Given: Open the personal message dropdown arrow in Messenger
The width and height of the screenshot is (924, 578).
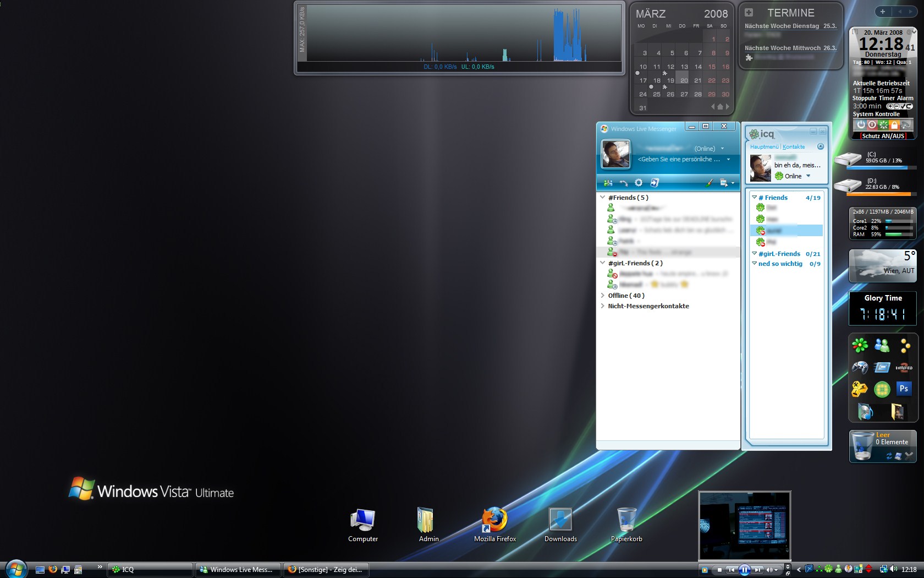Looking at the screenshot, I should pyautogui.click(x=728, y=159).
